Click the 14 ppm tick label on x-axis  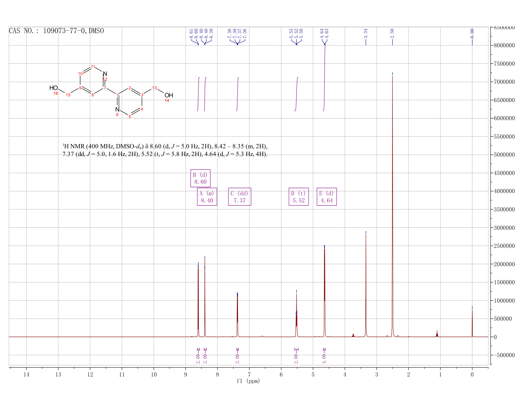(26, 374)
